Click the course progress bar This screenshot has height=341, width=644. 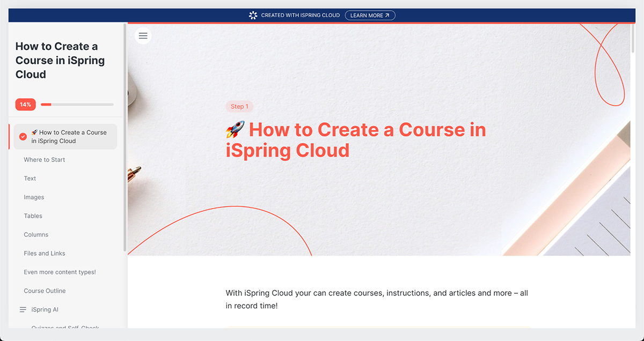[77, 105]
